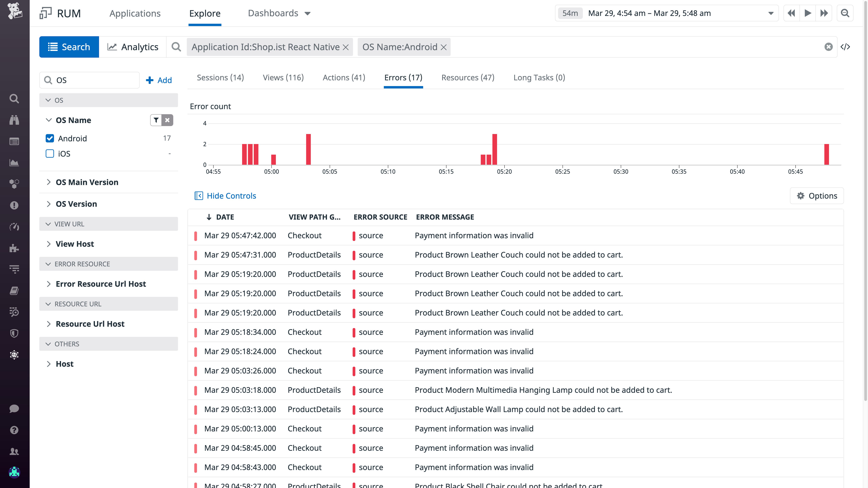Open the Network globe icon in sidebar

[x=14, y=355]
